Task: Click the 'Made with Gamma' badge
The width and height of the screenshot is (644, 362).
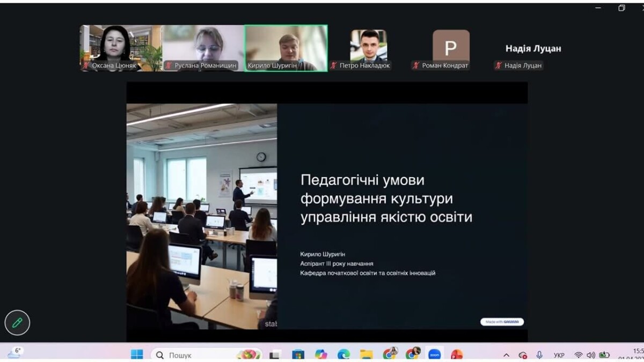Action: [x=502, y=322]
